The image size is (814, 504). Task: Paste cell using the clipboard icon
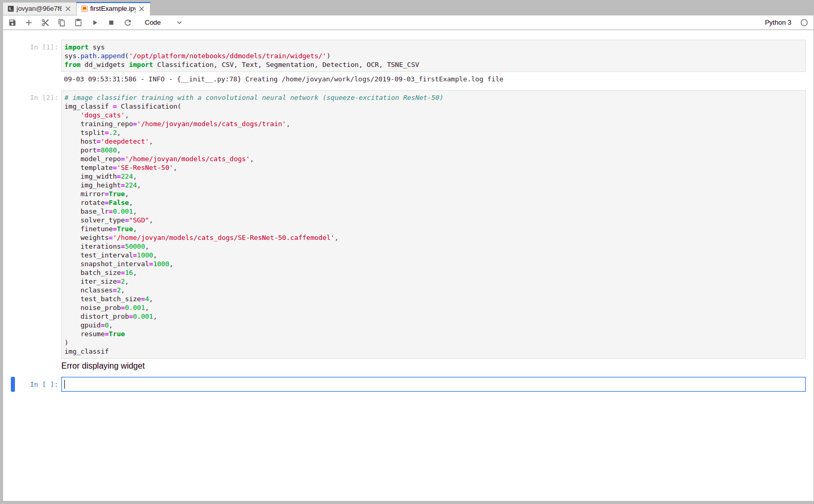tap(78, 23)
